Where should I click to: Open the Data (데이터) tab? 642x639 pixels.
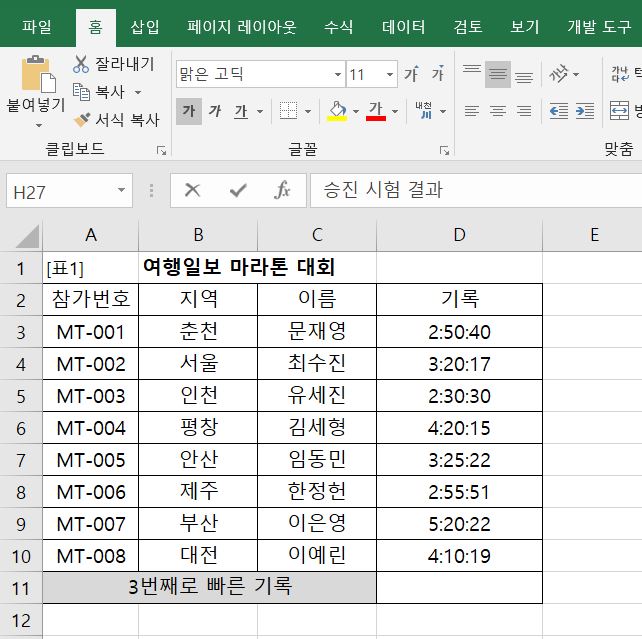(403, 26)
